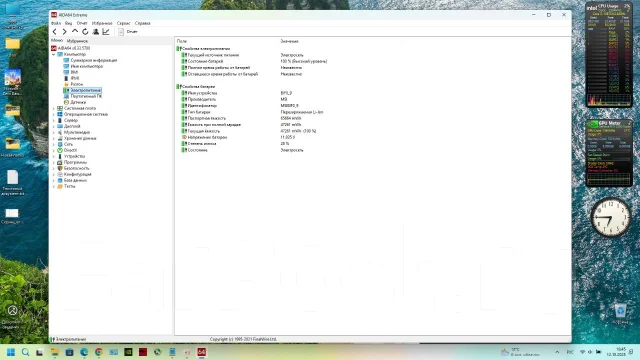Launch Google Chrome from the taskbar
Screen dimensions: 640x360
[x=99, y=352]
